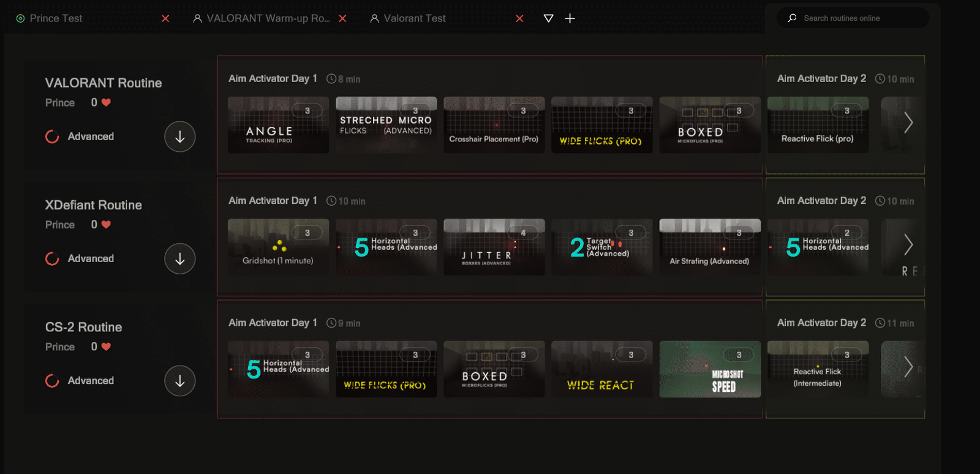Click the Prince Test tab's target icon
This screenshot has width=980, height=474.
(x=20, y=18)
